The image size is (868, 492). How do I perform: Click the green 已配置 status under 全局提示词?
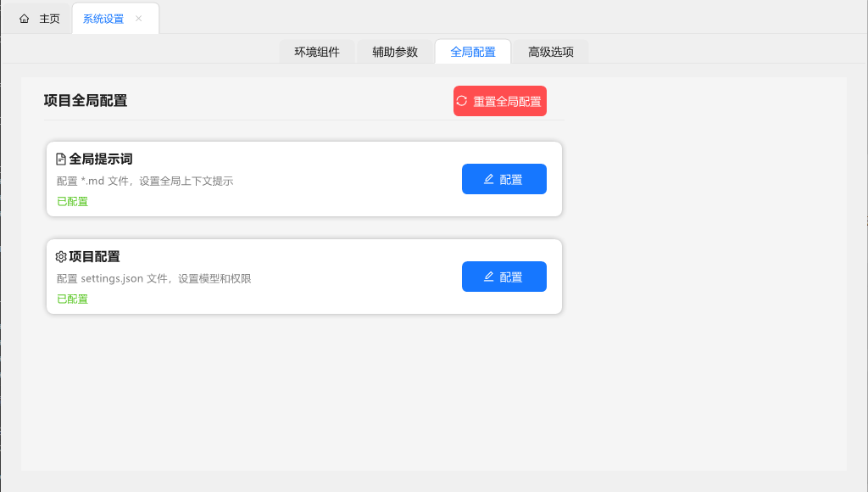click(72, 201)
